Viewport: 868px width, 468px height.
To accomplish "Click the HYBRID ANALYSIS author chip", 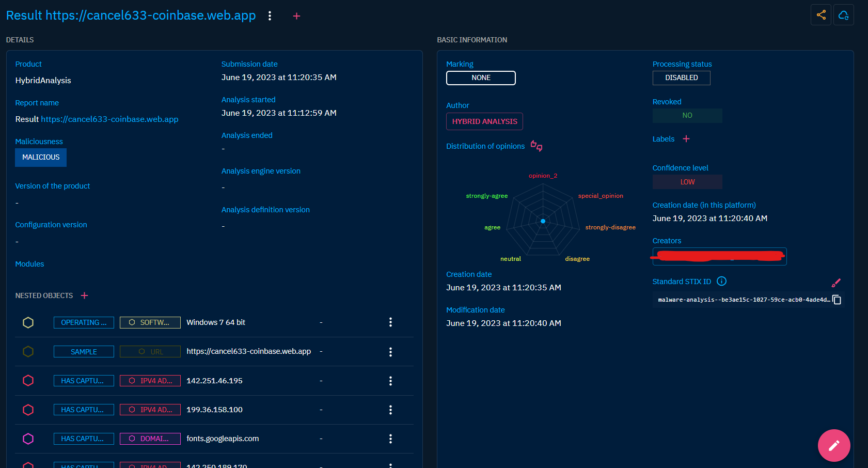I will 484,121.
